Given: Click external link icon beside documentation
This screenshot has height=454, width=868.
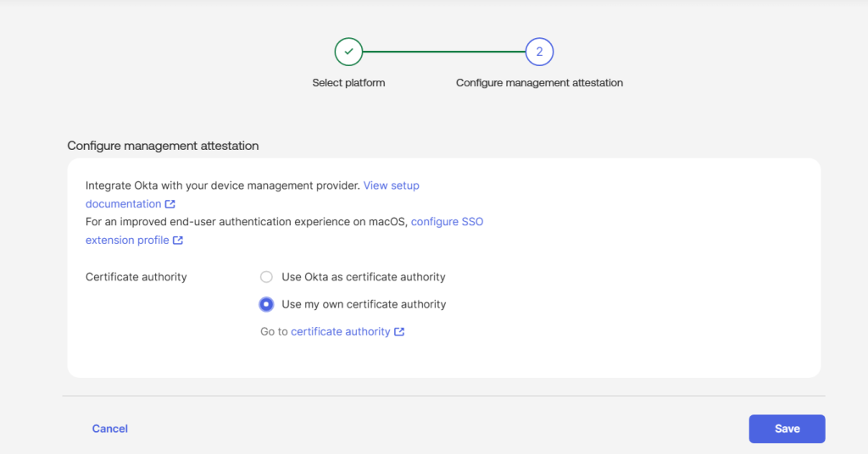Looking at the screenshot, I should click(170, 204).
